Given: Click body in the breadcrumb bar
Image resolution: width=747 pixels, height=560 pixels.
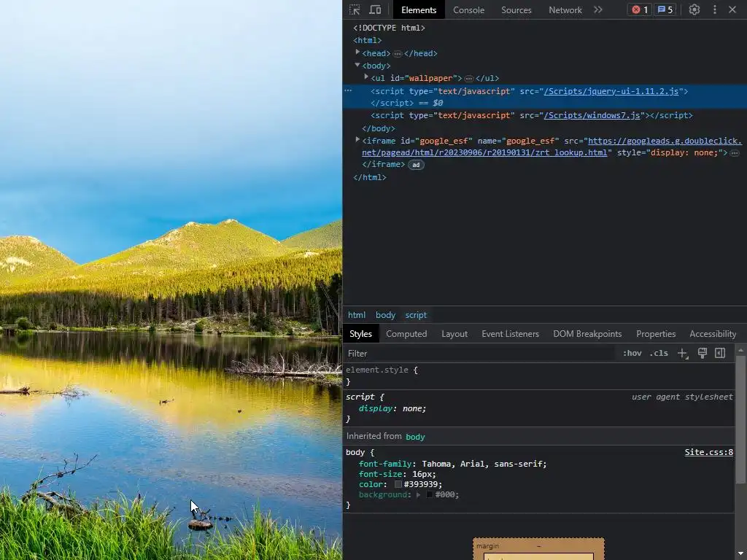Looking at the screenshot, I should pos(385,315).
